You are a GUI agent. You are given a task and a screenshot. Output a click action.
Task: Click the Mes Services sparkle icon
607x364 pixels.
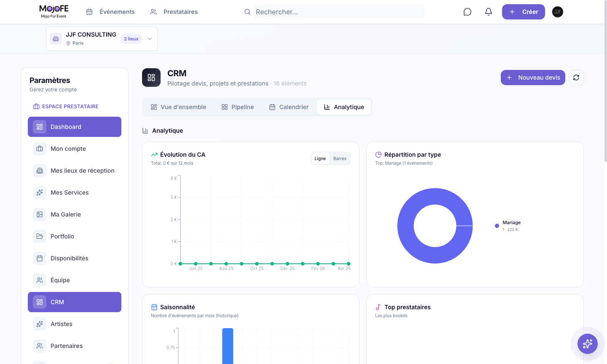tap(40, 193)
